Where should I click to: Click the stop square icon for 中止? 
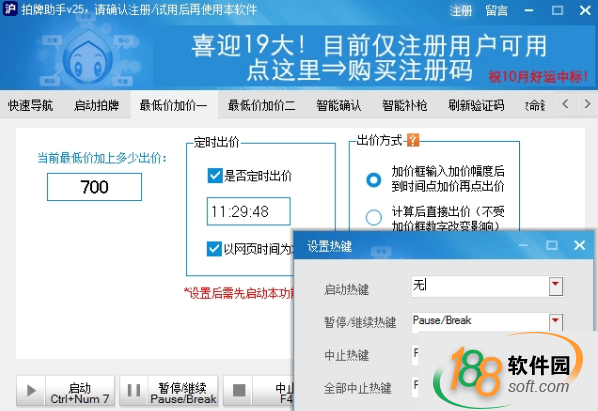point(238,390)
